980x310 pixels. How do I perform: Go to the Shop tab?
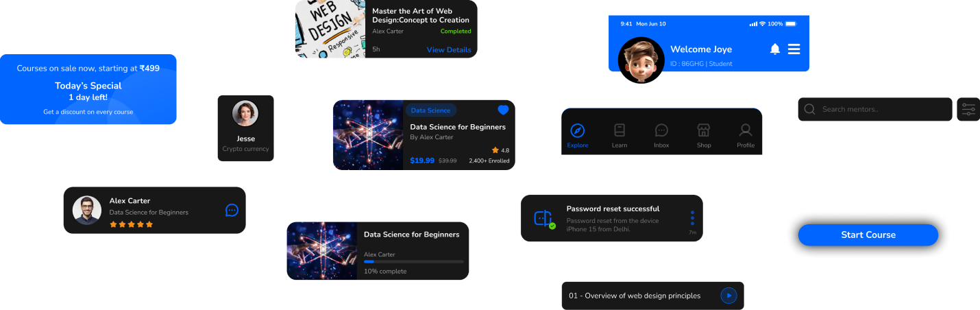[703, 134]
